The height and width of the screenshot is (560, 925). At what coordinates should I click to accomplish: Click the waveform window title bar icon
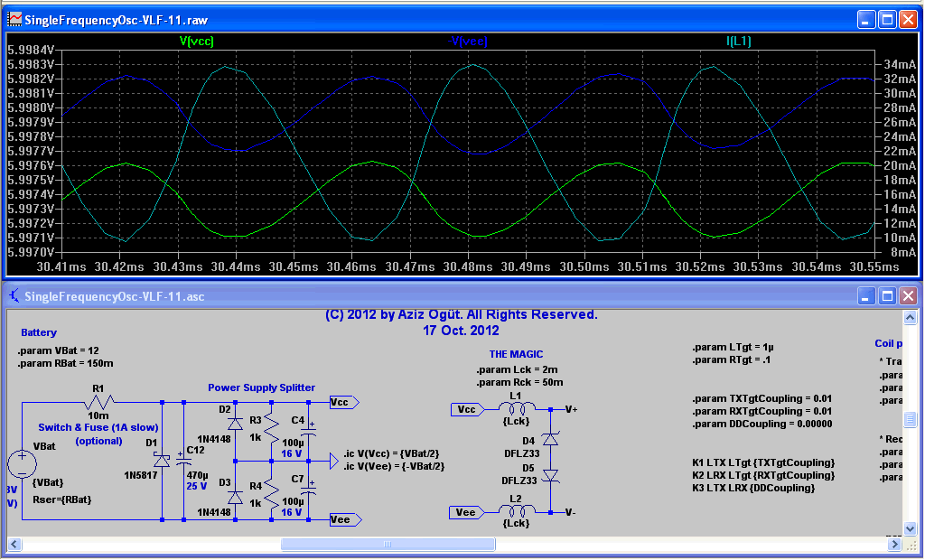tap(14, 19)
